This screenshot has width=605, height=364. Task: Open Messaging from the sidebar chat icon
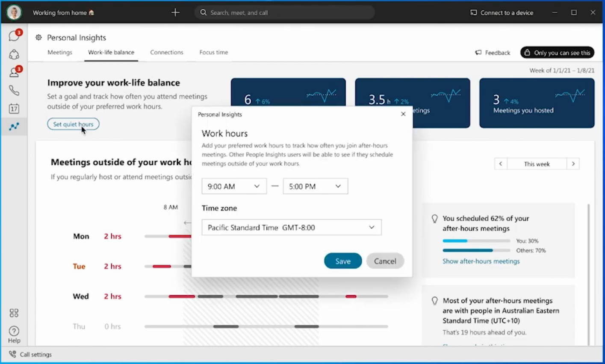click(14, 36)
